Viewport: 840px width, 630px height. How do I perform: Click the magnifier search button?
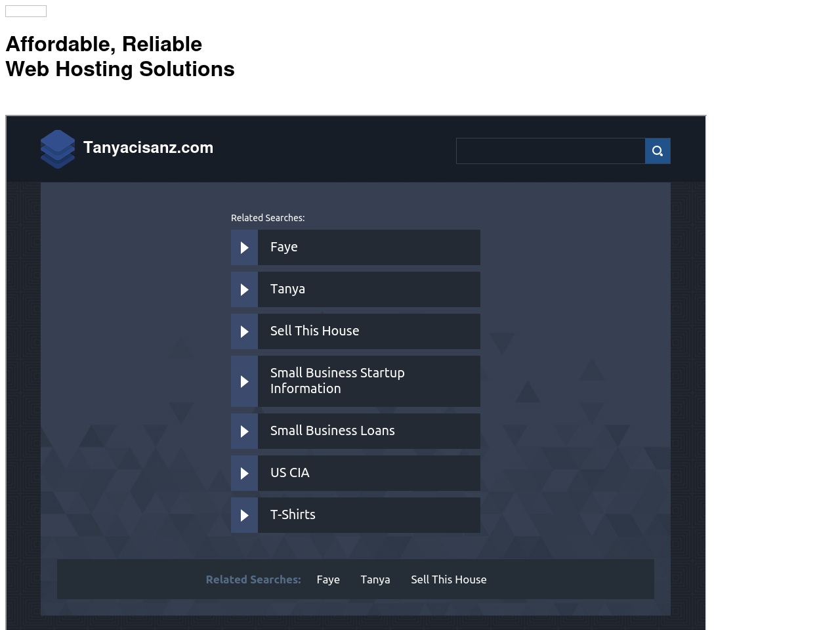click(x=658, y=151)
